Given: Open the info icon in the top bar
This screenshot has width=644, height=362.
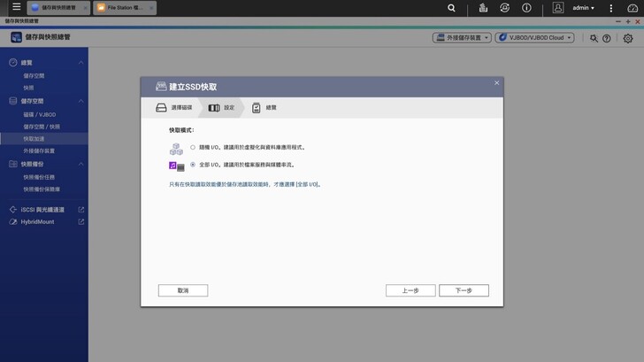Looking at the screenshot, I should 526,8.
